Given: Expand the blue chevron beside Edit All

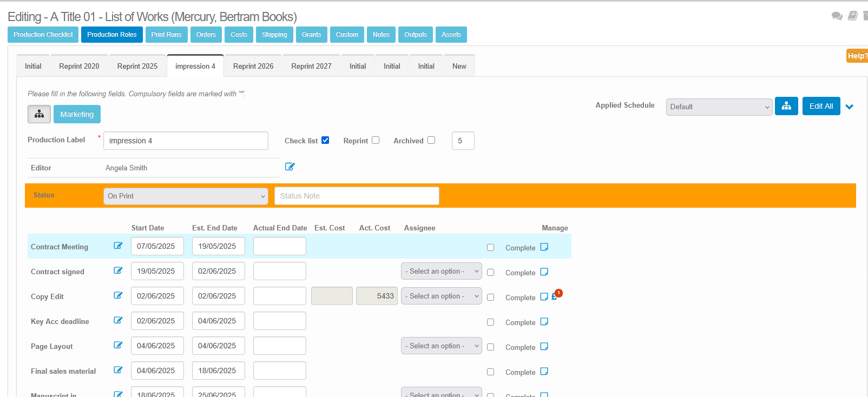Looking at the screenshot, I should click(850, 107).
